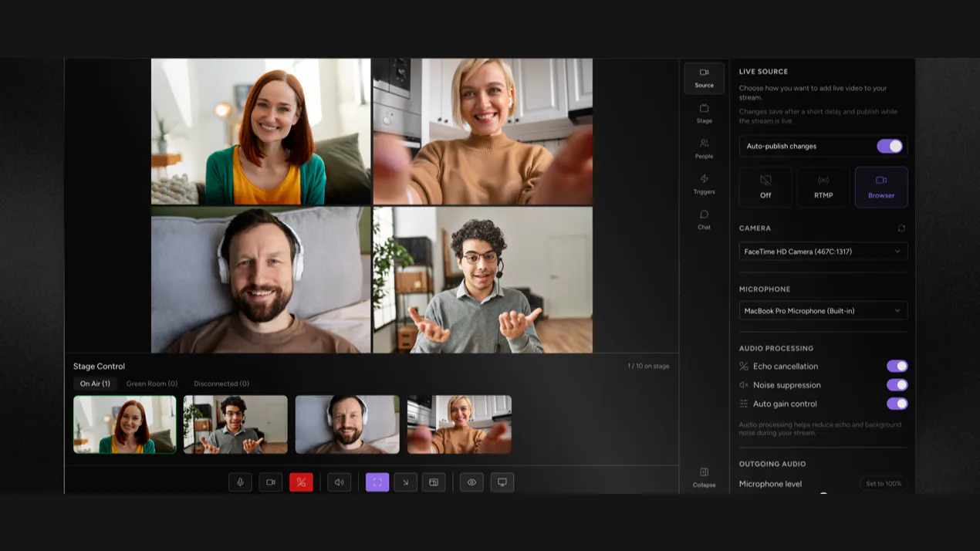Open the People panel in the sidebar

[x=704, y=149]
